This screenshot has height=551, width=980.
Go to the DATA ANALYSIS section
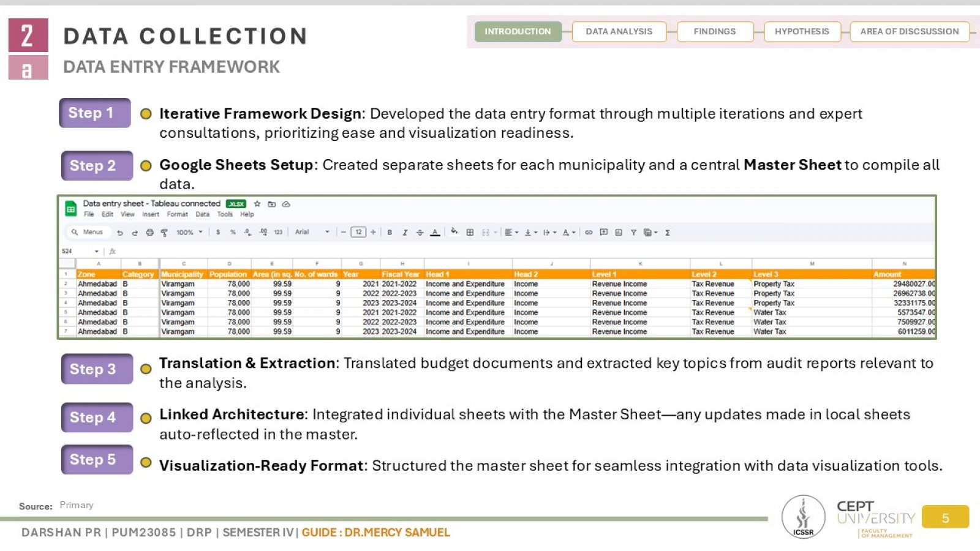[619, 31]
